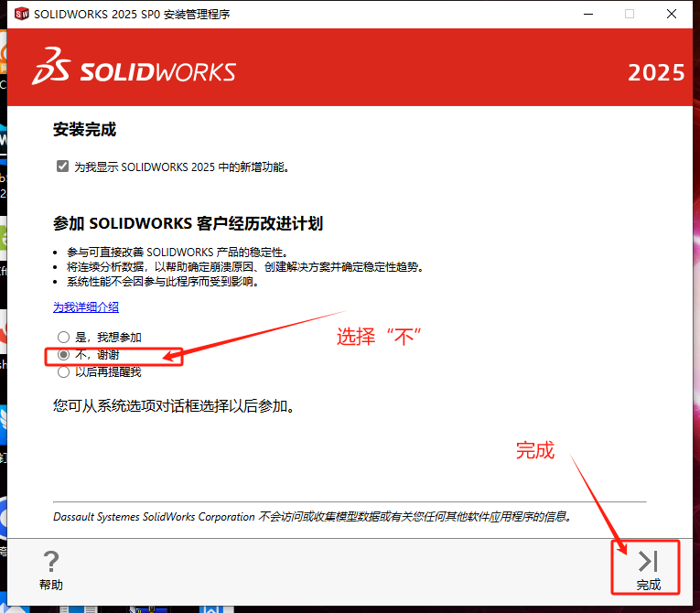Screen dimensions: 700x613
Task: Select the 不，谢谢 radio button
Action: click(x=63, y=354)
